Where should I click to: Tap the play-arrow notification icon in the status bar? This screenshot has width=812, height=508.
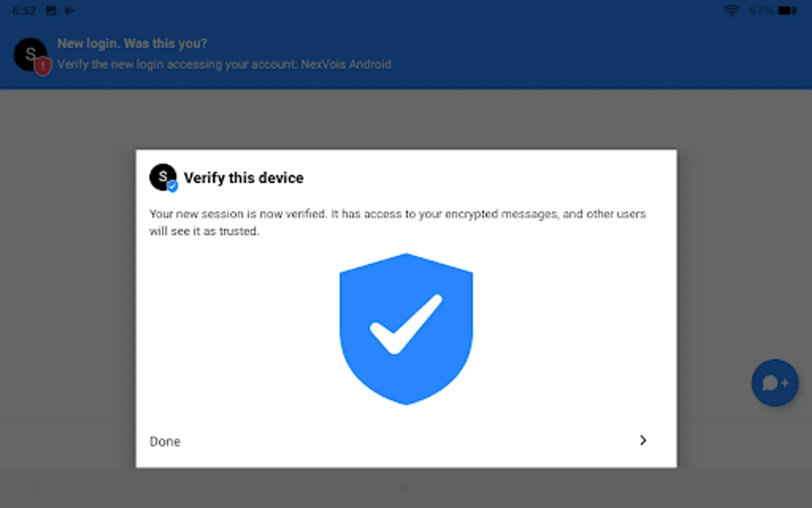[x=70, y=11]
